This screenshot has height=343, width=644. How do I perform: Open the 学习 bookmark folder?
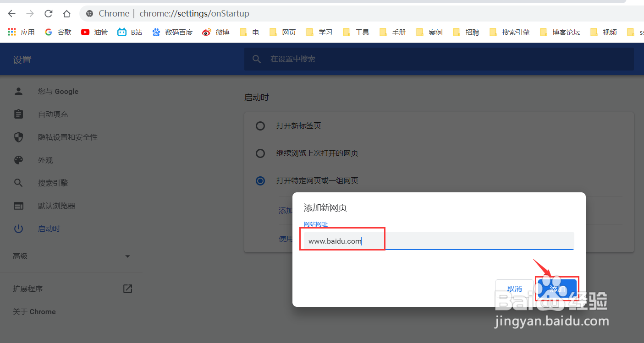click(319, 32)
